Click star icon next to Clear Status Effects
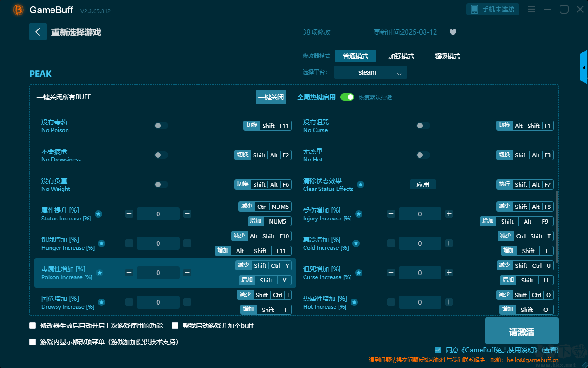588x368 pixels. coord(361,184)
